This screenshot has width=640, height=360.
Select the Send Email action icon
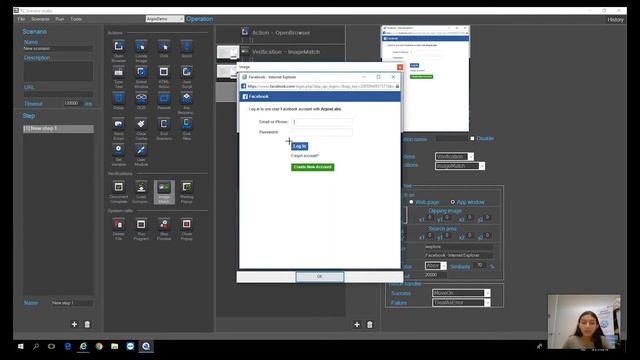pyautogui.click(x=118, y=124)
